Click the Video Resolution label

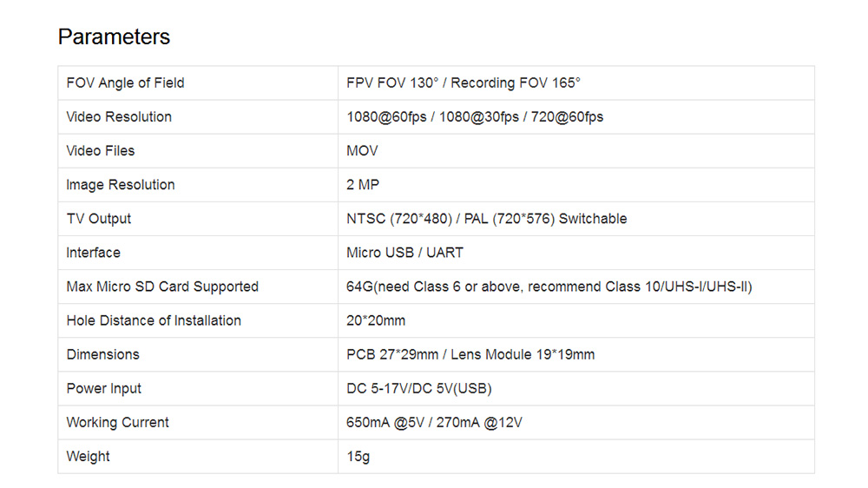[119, 117]
